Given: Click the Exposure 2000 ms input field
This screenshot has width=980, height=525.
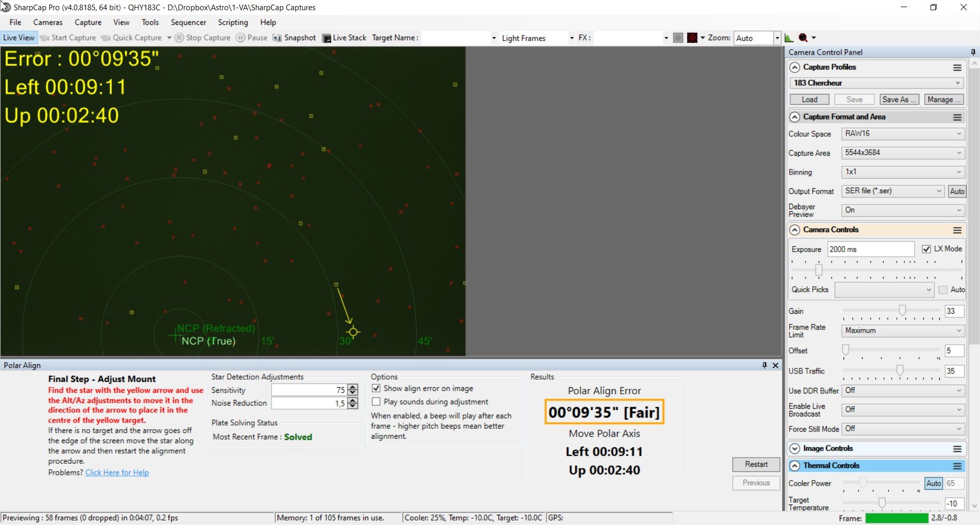Looking at the screenshot, I should 871,249.
